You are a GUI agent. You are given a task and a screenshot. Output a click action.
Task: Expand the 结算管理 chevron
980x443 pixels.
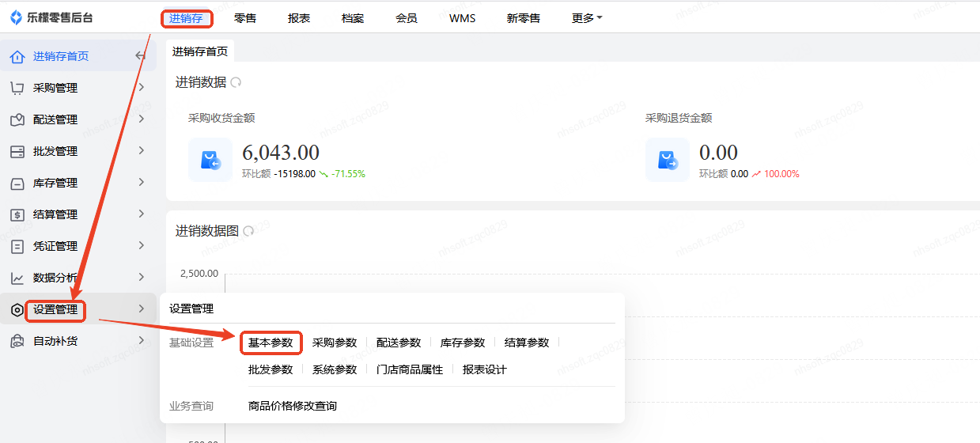pos(142,214)
